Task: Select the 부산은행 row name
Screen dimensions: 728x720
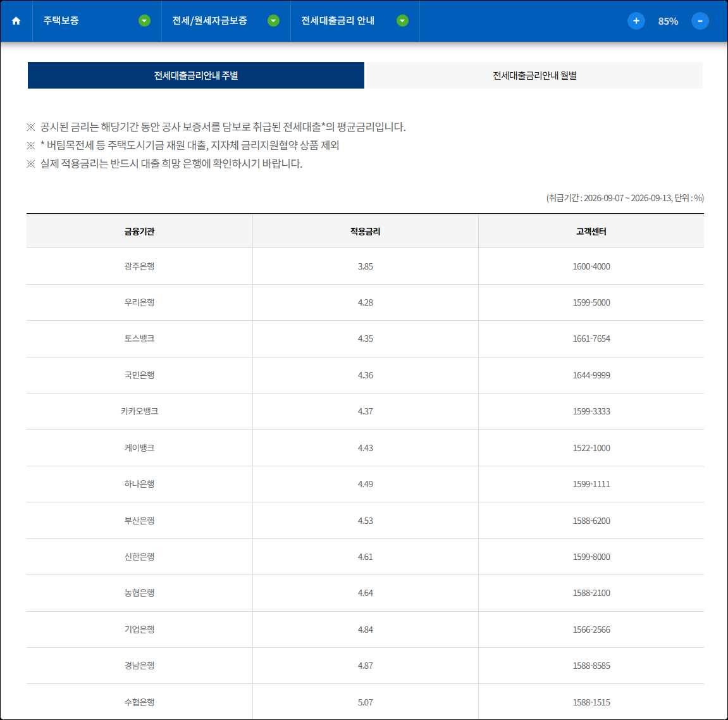Action: point(139,520)
